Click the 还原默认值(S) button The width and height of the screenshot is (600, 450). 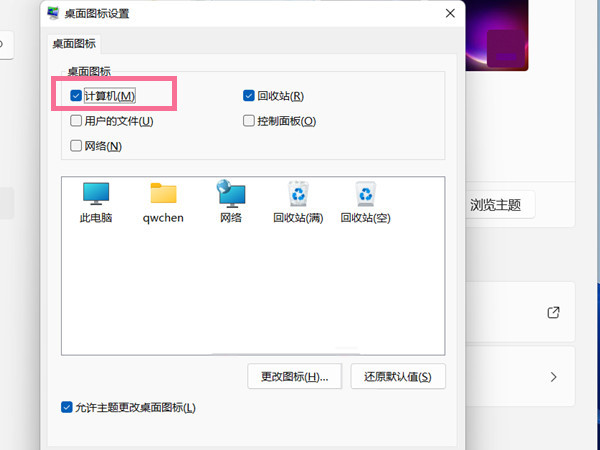[398, 376]
